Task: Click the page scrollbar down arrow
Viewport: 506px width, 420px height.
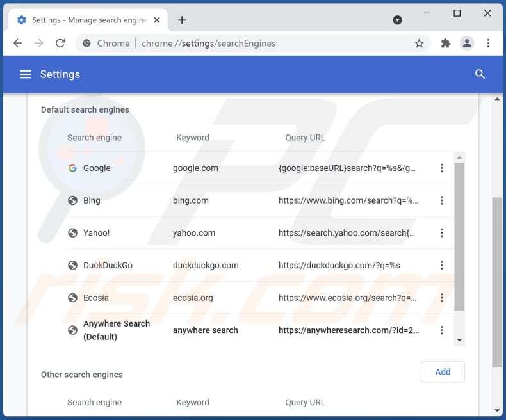Action: tap(497, 410)
